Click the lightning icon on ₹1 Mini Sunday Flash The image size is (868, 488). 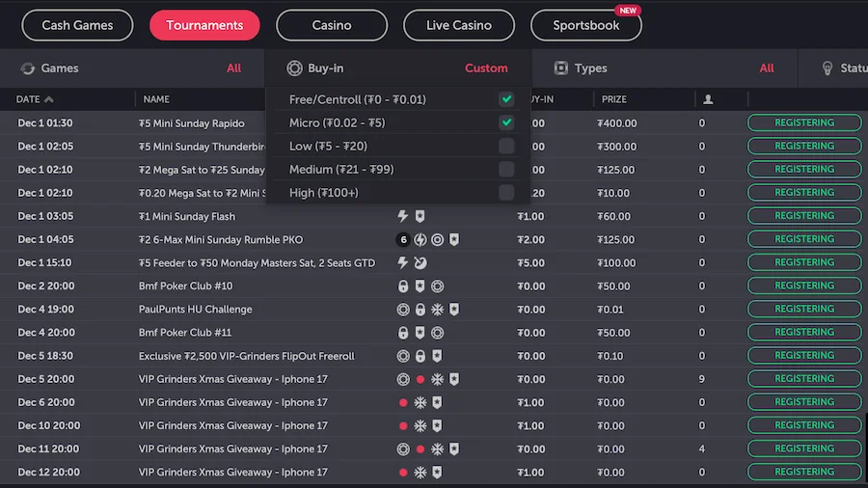pos(403,216)
